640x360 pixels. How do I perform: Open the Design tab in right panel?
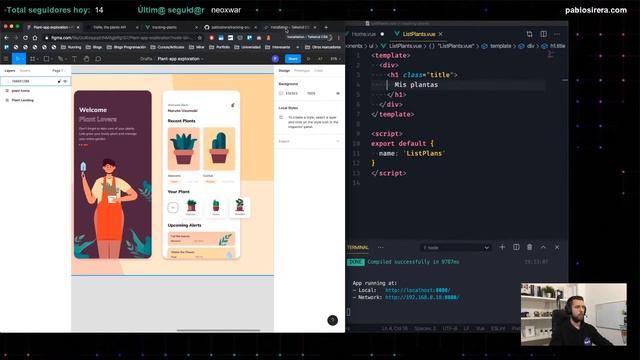pos(284,71)
